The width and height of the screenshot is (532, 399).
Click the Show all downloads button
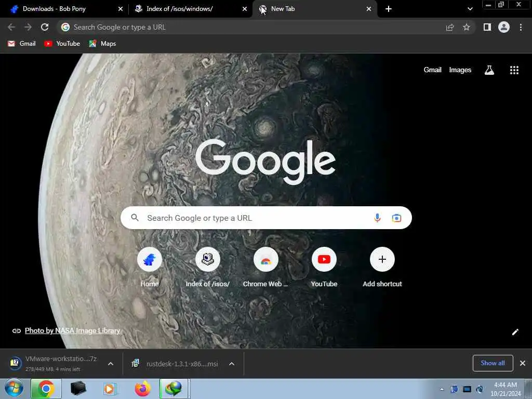pyautogui.click(x=493, y=363)
